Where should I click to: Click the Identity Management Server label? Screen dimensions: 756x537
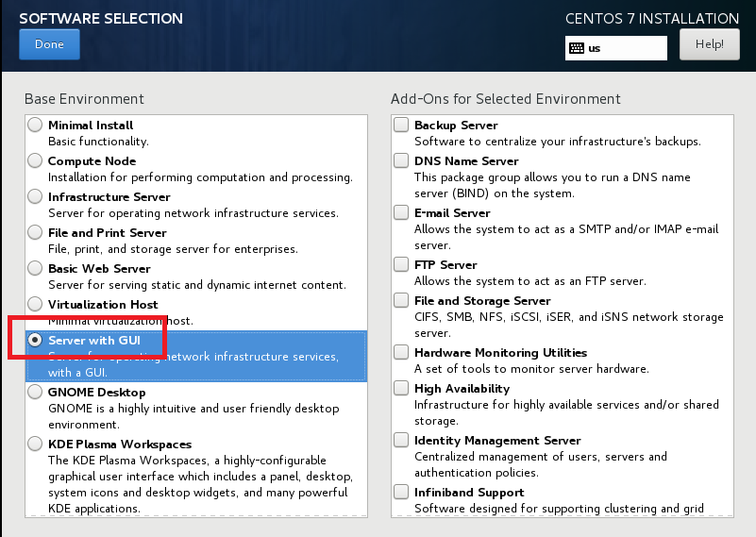(x=497, y=441)
